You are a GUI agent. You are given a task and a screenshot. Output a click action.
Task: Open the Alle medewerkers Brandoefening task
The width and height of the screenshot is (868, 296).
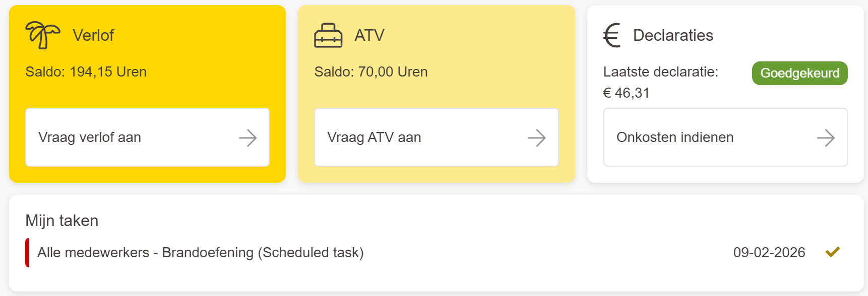[200, 252]
